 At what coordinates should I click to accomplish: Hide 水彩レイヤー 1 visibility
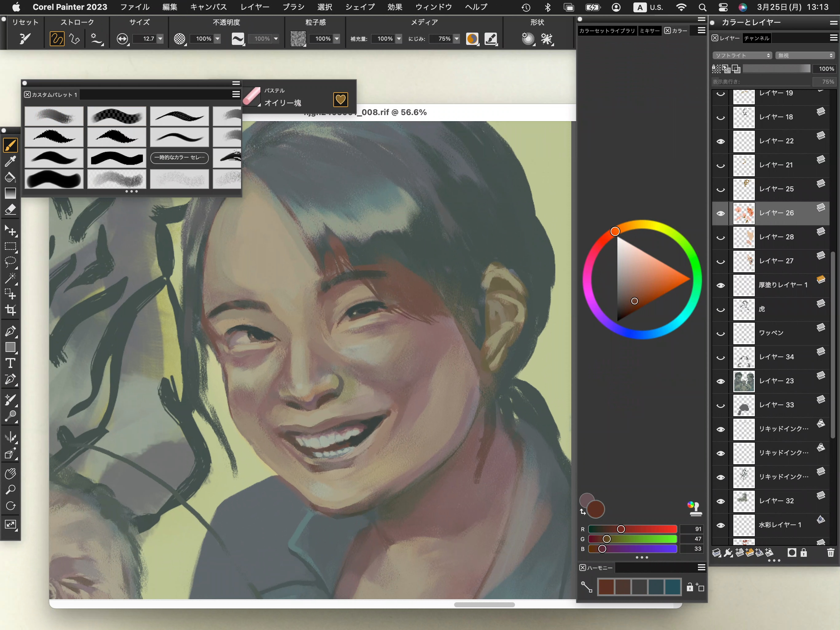(720, 525)
